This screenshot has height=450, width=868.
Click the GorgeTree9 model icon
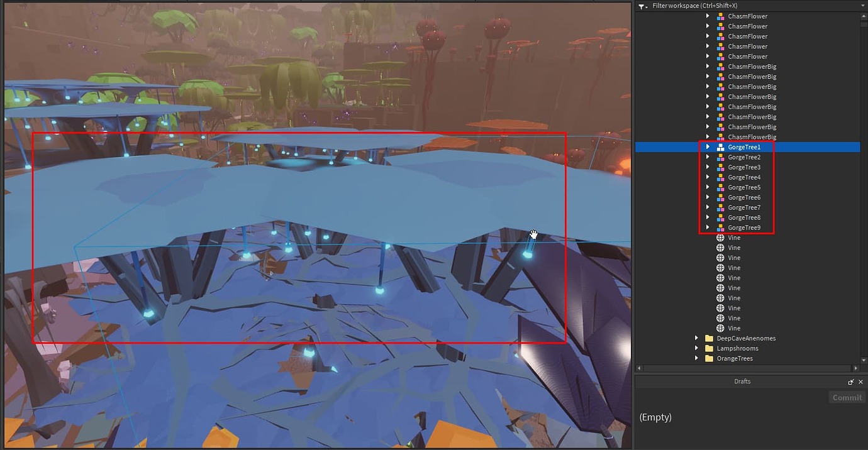pyautogui.click(x=720, y=228)
